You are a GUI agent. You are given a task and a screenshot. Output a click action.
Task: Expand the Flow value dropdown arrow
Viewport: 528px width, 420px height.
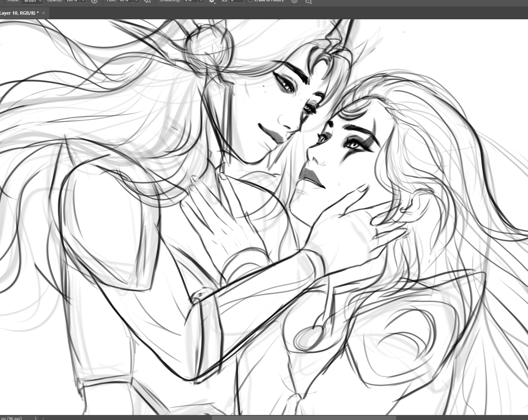click(x=136, y=1)
